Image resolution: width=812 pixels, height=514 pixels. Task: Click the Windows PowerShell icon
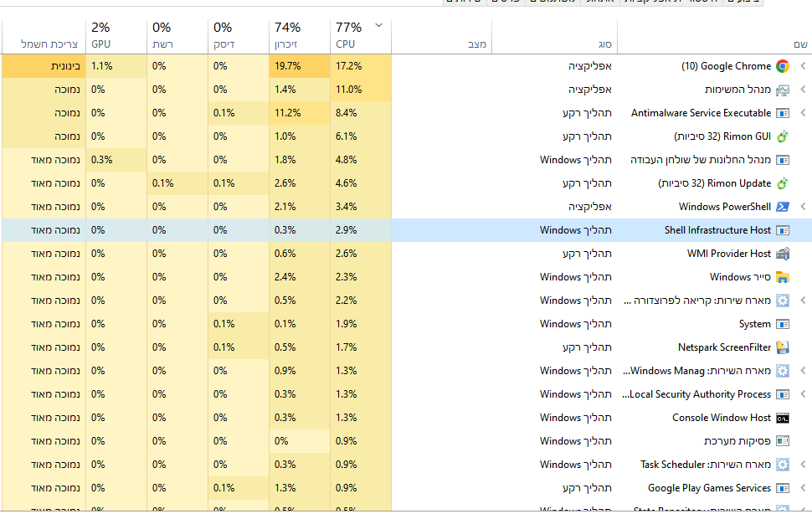click(x=783, y=207)
